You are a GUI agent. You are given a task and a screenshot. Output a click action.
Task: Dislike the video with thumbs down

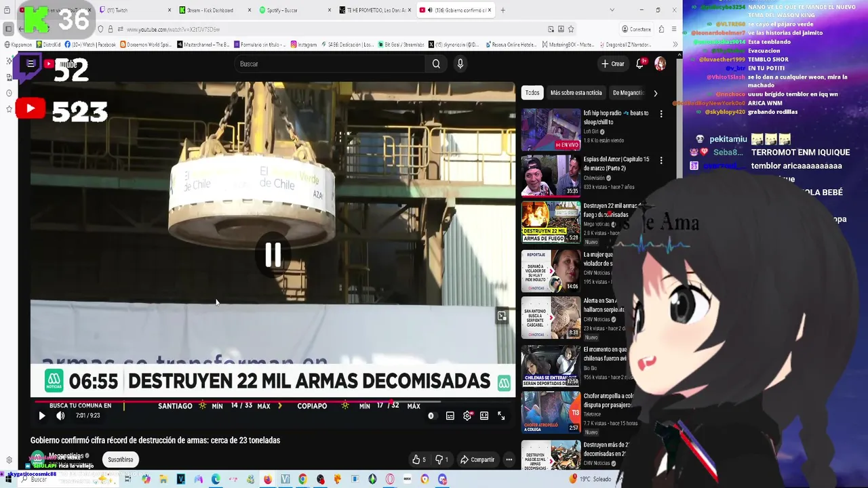click(x=441, y=460)
